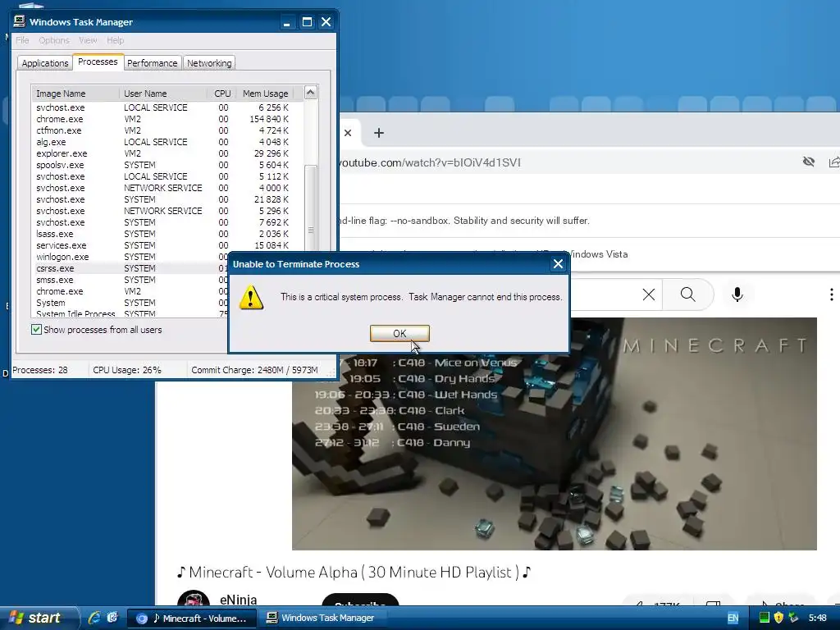Start YouTube voice search with microphone
The width and height of the screenshot is (840, 630).
737,294
